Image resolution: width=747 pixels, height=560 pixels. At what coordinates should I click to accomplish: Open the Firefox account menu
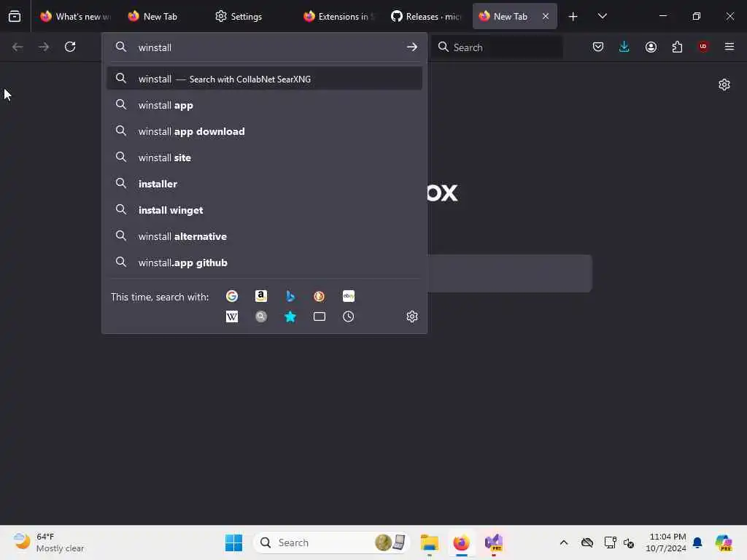[651, 47]
